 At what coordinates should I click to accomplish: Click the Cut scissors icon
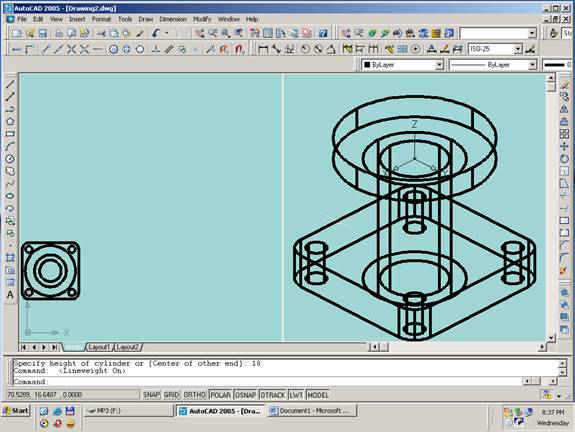tap(101, 33)
